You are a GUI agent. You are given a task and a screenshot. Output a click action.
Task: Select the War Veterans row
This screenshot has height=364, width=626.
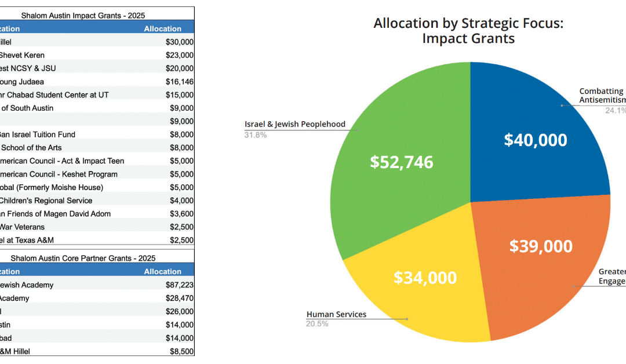97,227
